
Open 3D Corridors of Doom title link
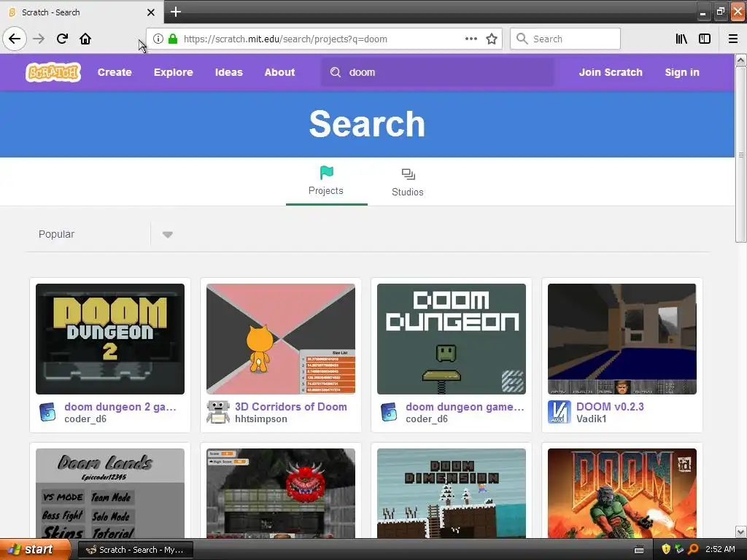click(290, 407)
